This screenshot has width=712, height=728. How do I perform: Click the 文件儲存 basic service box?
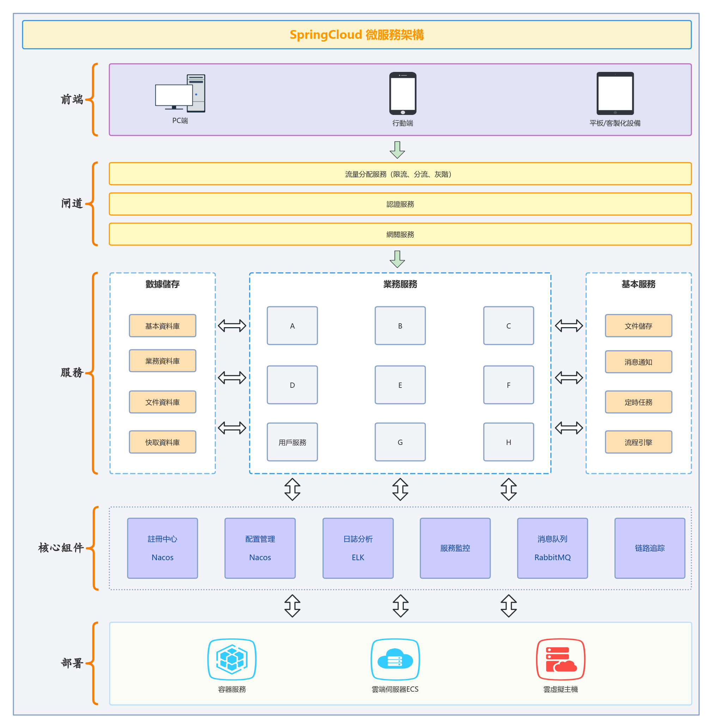pyautogui.click(x=639, y=326)
